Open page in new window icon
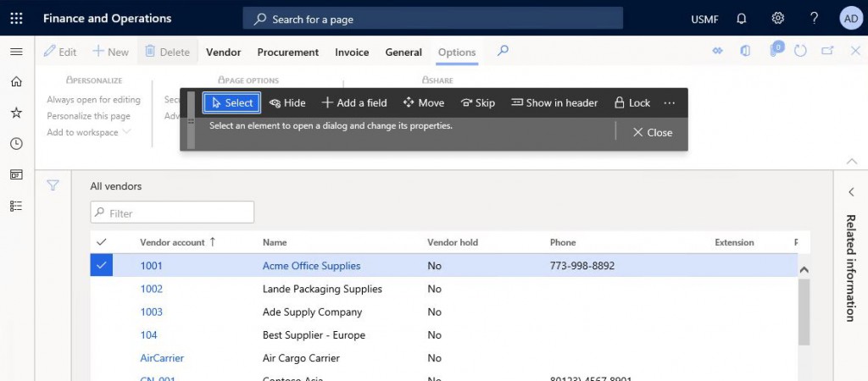Viewport: 868px width, 381px height. point(827,51)
